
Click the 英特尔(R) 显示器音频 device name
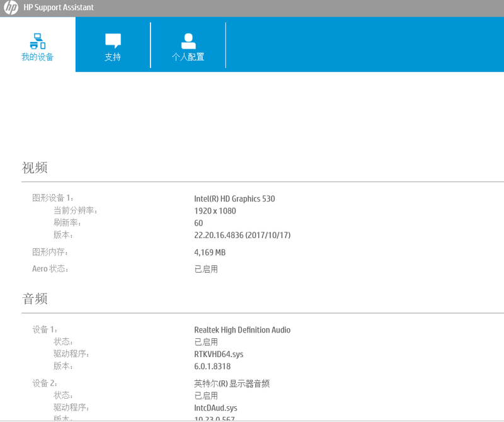click(232, 384)
